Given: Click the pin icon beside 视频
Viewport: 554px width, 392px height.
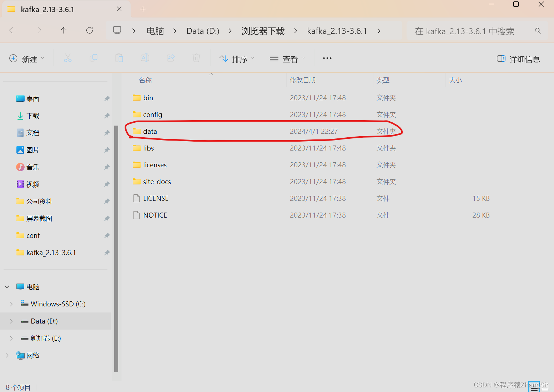Looking at the screenshot, I should 107,184.
